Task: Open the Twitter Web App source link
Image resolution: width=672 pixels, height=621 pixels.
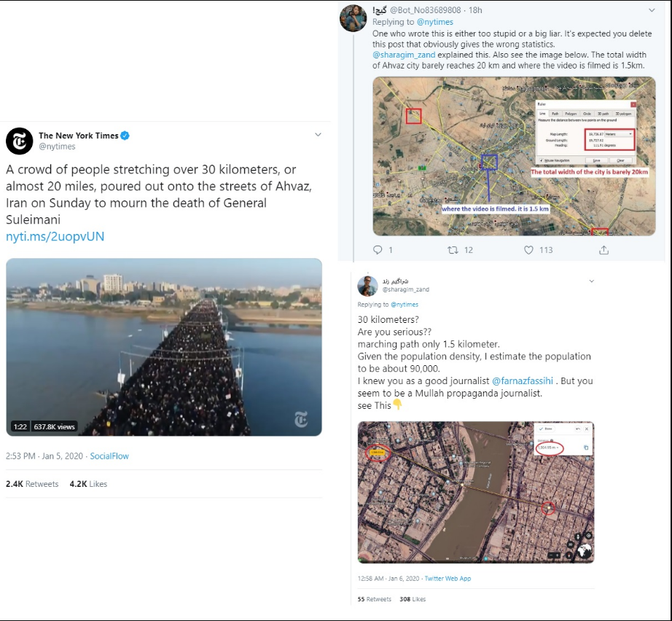Action: pos(448,579)
